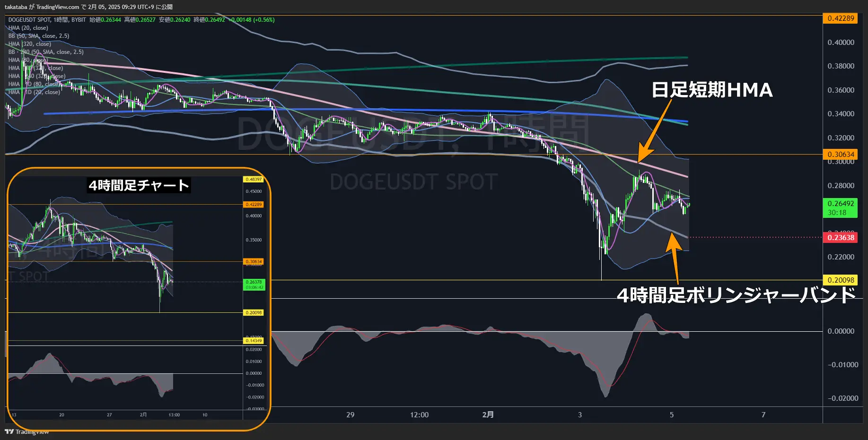Click the 13:00 label on inset time axis

click(174, 415)
